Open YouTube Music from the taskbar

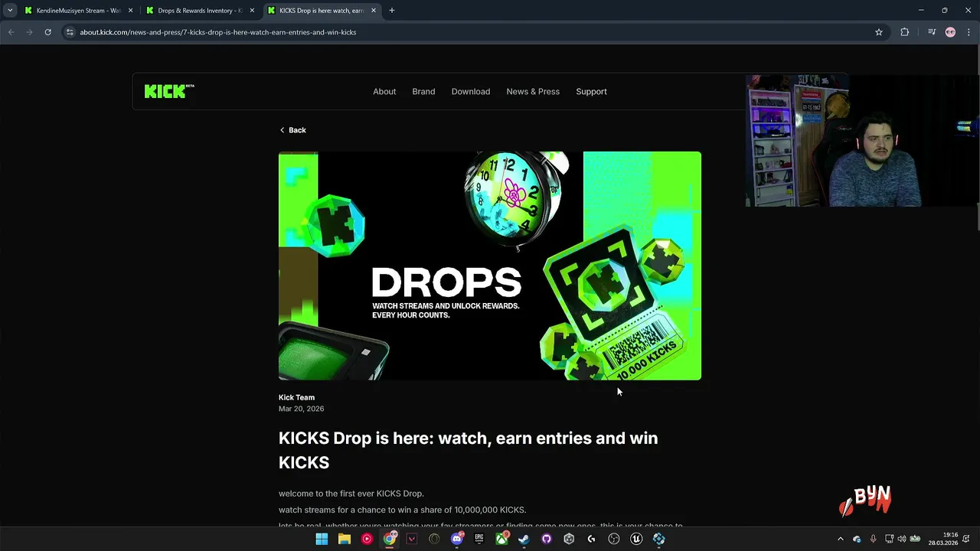tap(367, 539)
